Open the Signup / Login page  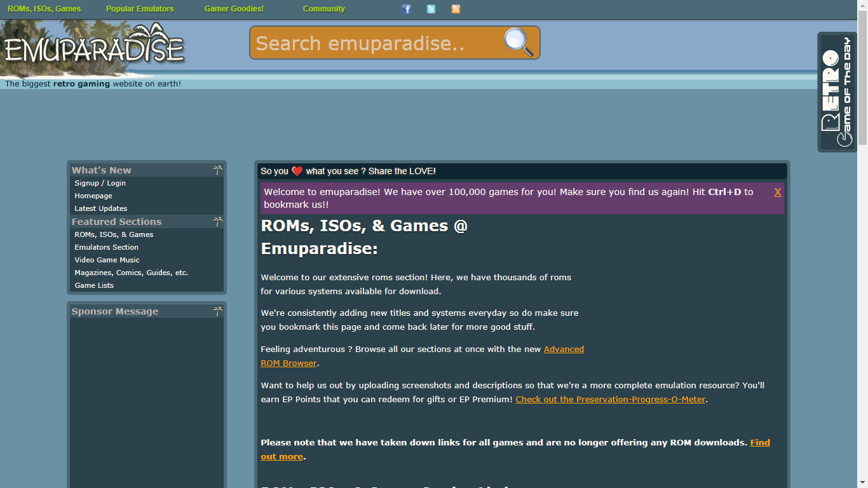100,183
